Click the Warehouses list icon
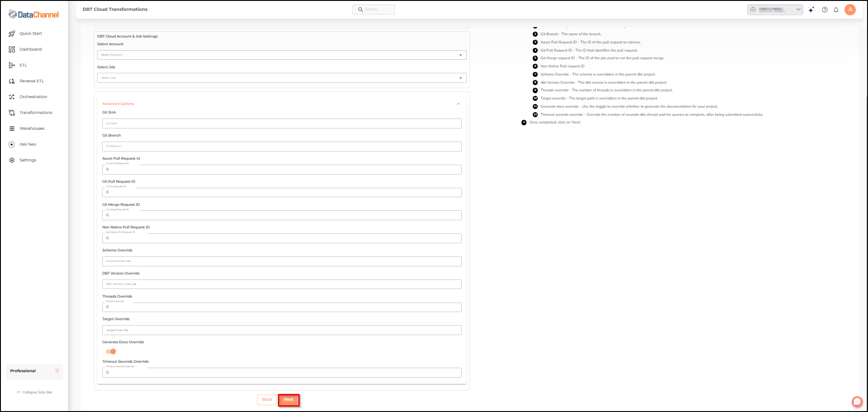The image size is (868, 412). 12,128
